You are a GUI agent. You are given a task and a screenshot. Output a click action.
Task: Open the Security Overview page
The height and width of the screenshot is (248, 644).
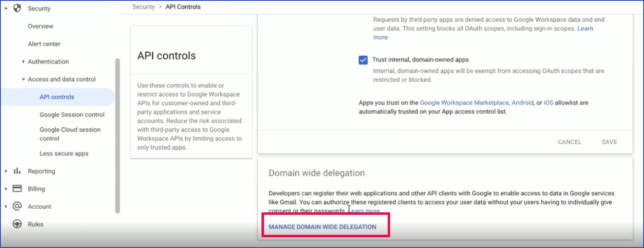(41, 26)
